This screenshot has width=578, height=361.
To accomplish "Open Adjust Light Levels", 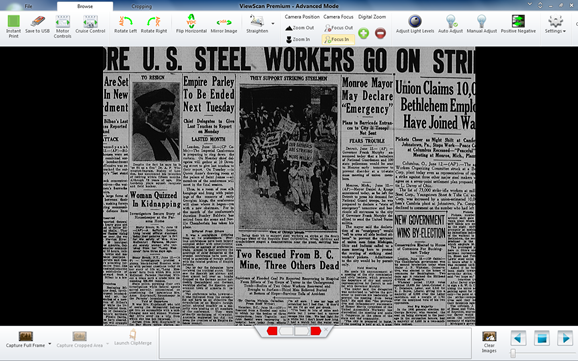I will pyautogui.click(x=415, y=24).
